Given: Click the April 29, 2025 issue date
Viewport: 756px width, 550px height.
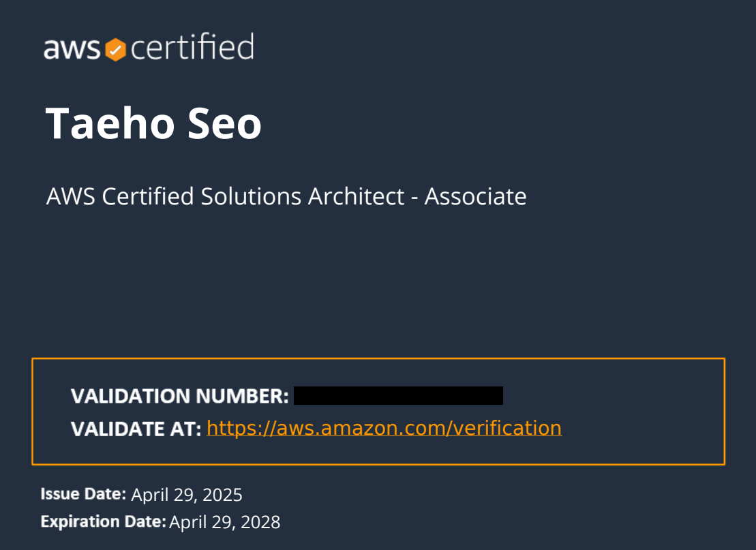Looking at the screenshot, I should pos(187,495).
